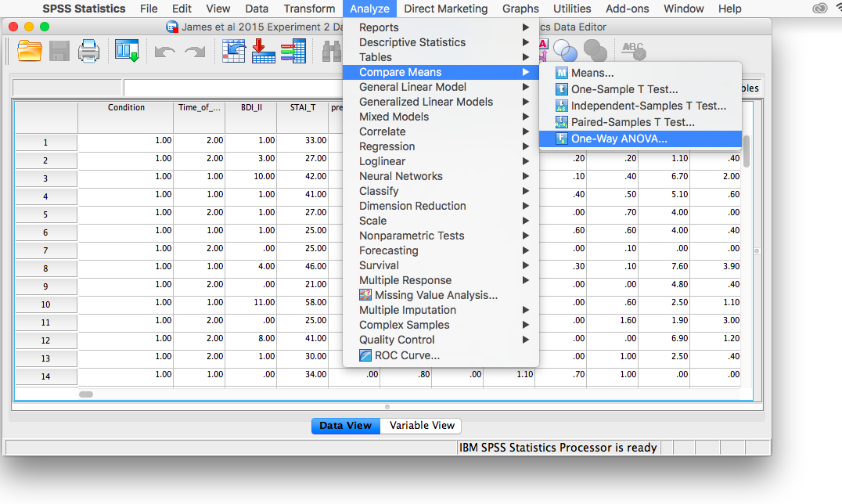This screenshot has width=842, height=504.
Task: Expand the Dimension Reduction submenu
Action: coord(441,206)
